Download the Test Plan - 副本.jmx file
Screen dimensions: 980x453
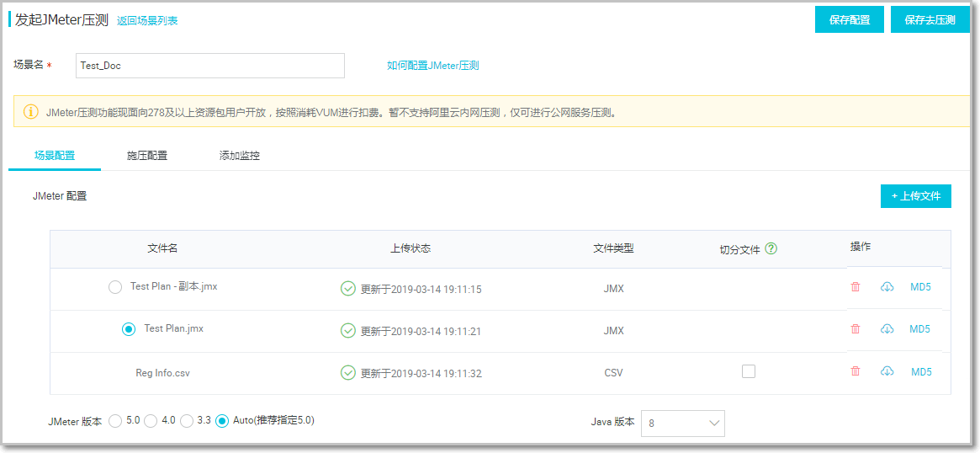pos(887,287)
